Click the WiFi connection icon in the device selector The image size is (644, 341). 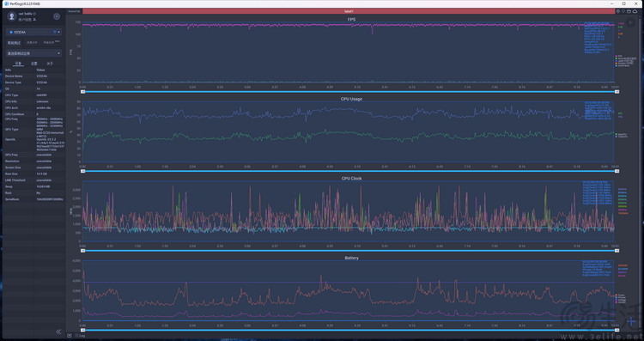(x=54, y=32)
